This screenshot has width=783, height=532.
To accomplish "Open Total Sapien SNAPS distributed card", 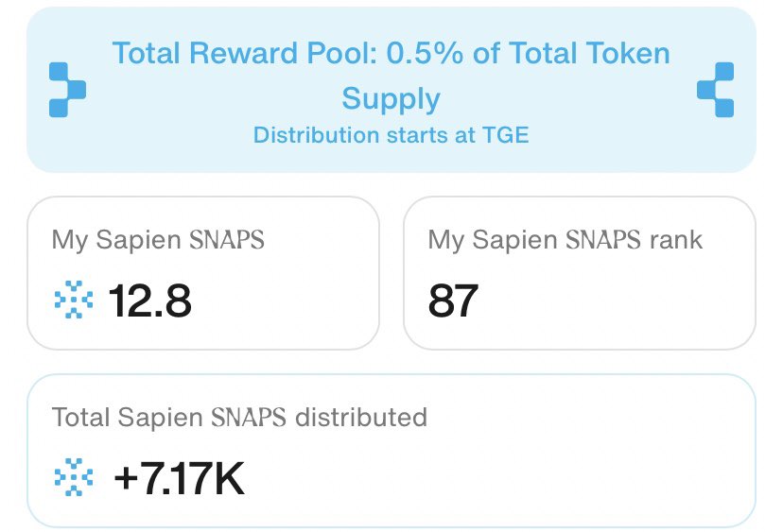I will pos(391,451).
